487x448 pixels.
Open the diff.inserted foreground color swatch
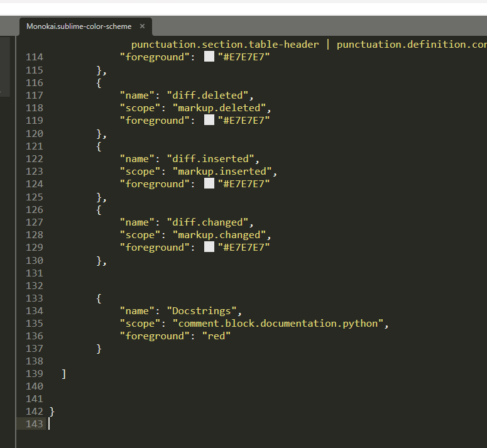coord(209,184)
